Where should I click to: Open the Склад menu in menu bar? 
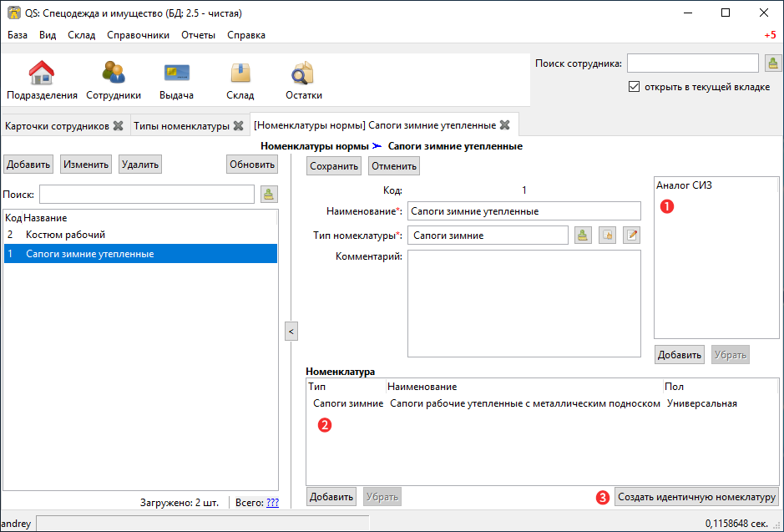point(82,35)
